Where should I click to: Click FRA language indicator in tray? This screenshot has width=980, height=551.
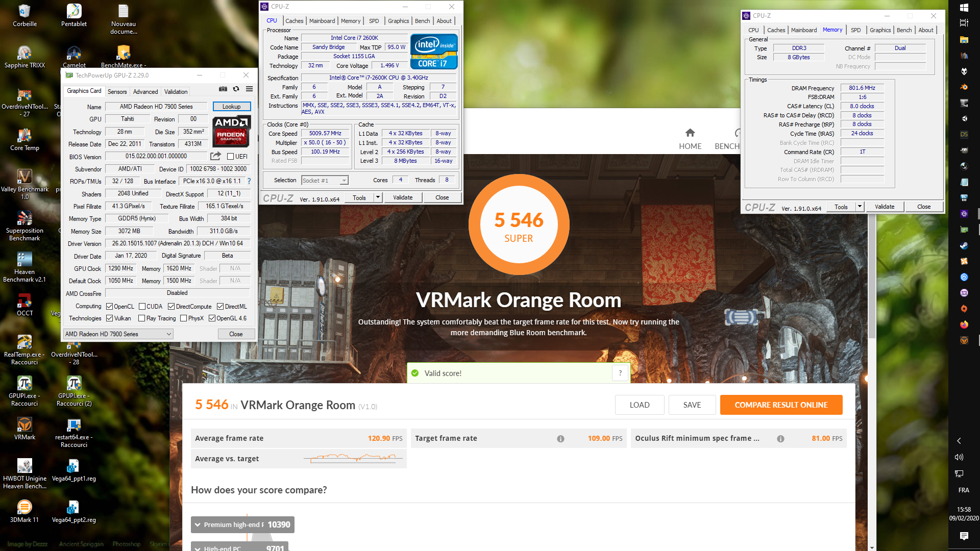[x=964, y=490]
